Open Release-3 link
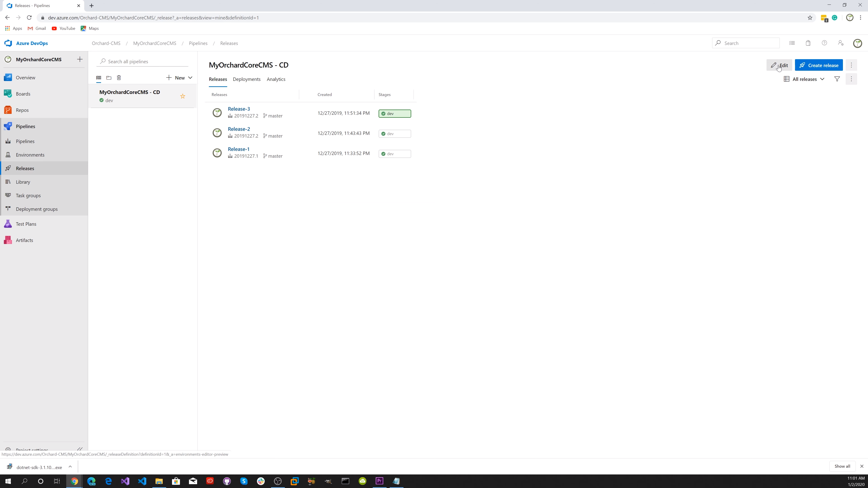This screenshot has height=488, width=868. coord(239,109)
